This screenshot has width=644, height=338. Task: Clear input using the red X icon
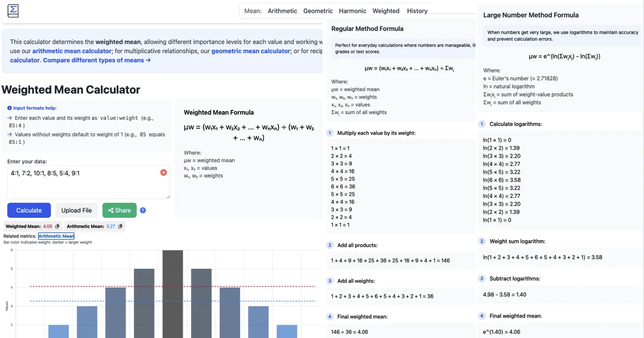164,173
